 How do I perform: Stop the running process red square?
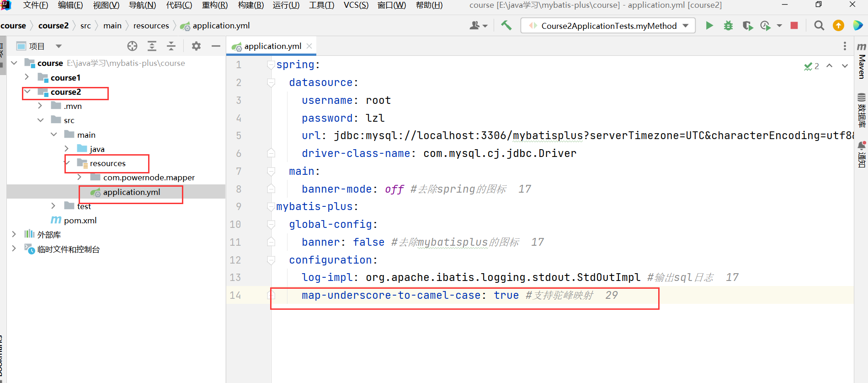[794, 26]
